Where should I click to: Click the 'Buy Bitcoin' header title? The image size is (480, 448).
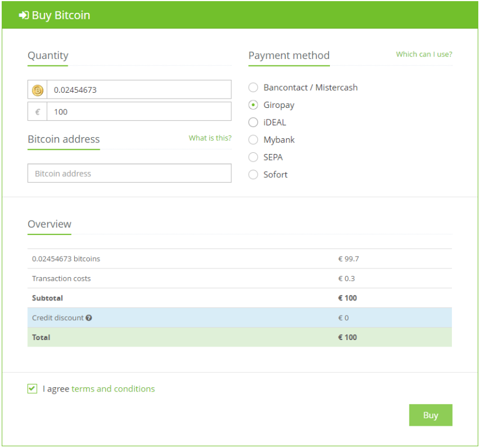point(61,15)
